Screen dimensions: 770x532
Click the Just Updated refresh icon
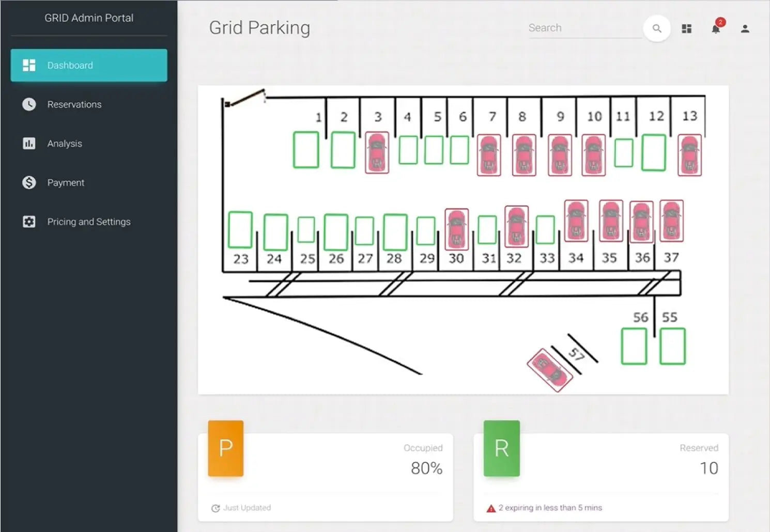click(x=215, y=508)
